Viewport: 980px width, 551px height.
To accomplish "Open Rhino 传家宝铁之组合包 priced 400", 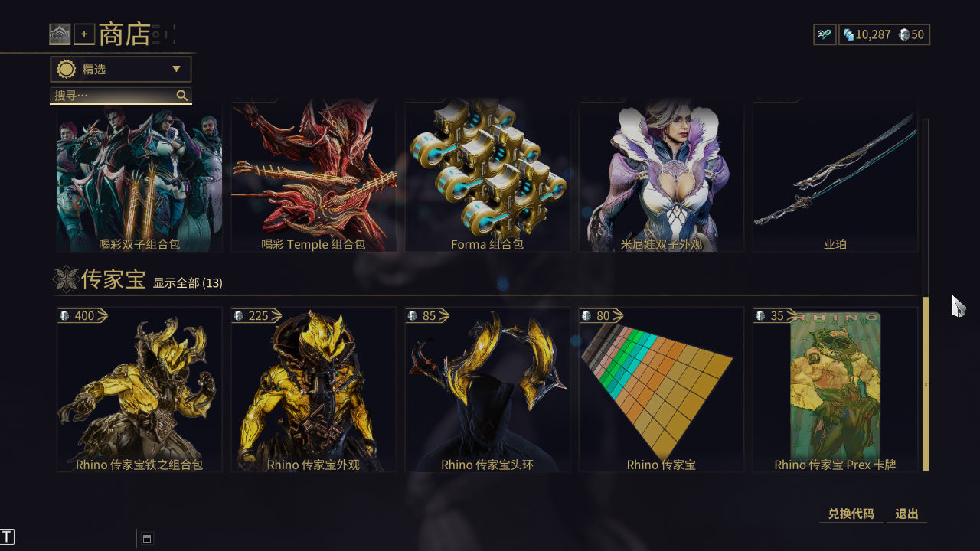I will tap(139, 390).
